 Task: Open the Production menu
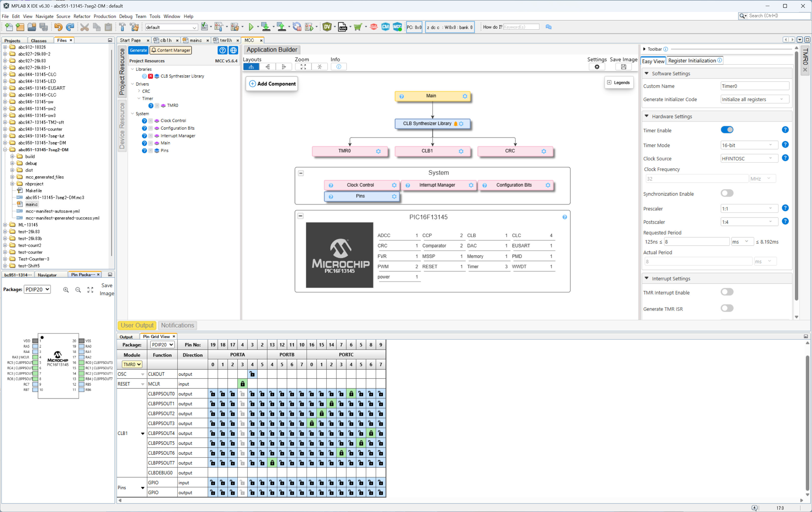(x=105, y=16)
